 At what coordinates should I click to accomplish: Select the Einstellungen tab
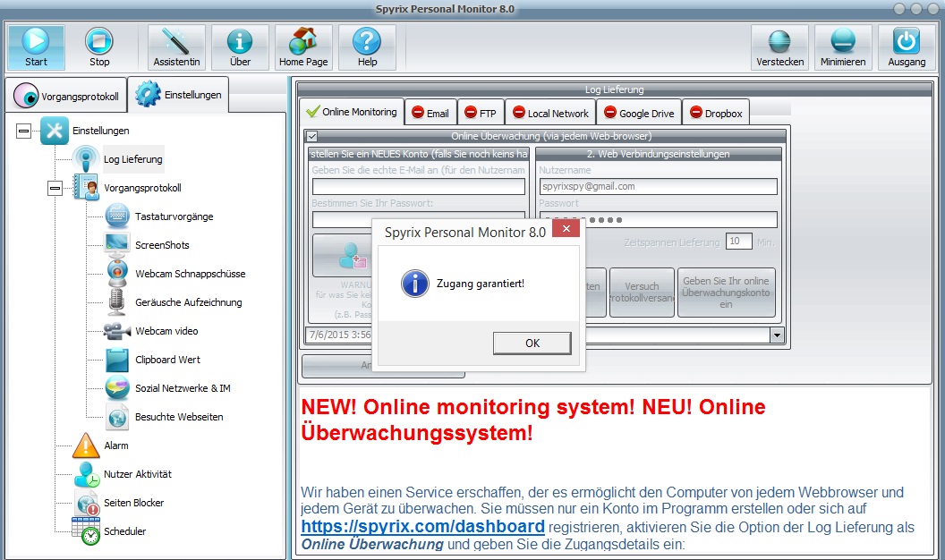click(x=178, y=95)
